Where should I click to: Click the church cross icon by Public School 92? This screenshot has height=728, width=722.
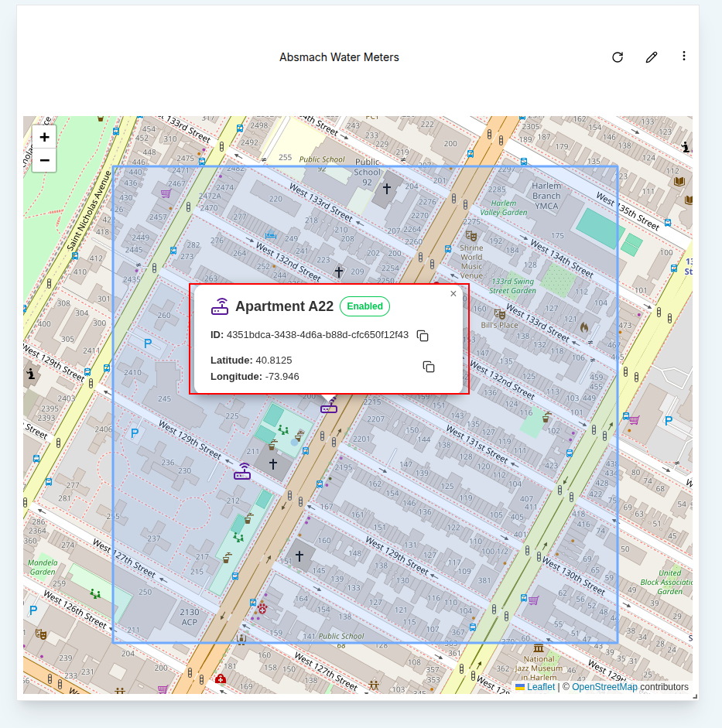point(386,189)
